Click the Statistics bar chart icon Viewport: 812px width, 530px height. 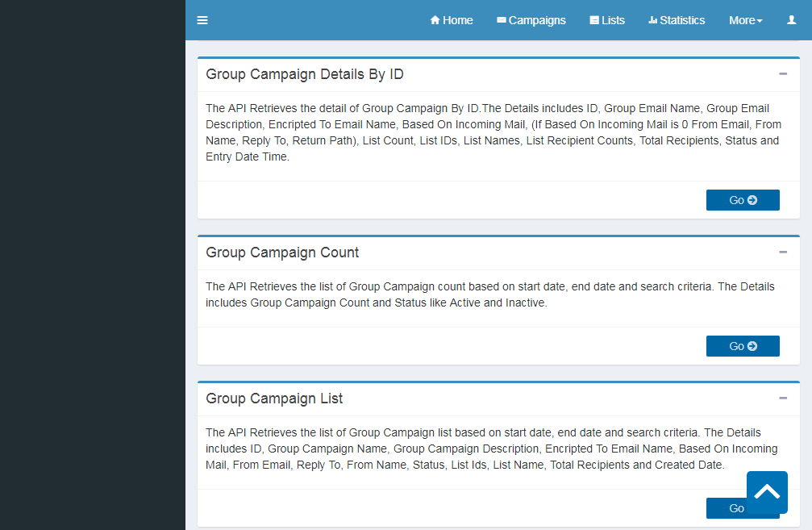click(653, 20)
